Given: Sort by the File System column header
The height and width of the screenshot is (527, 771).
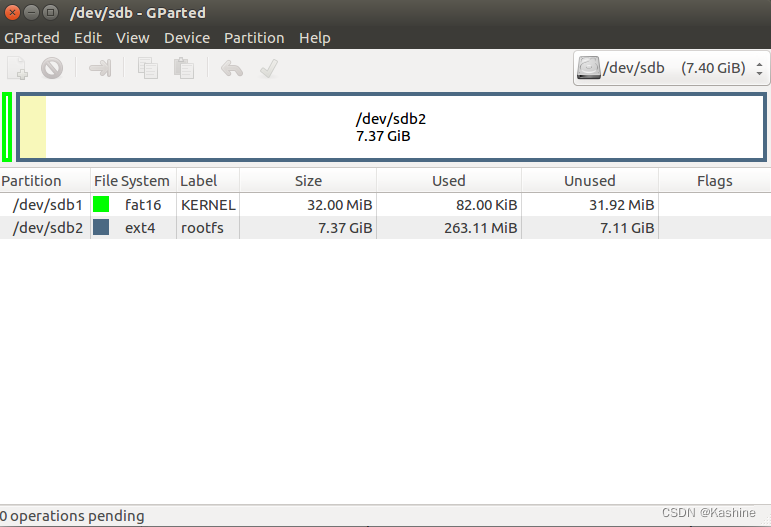Looking at the screenshot, I should point(132,181).
